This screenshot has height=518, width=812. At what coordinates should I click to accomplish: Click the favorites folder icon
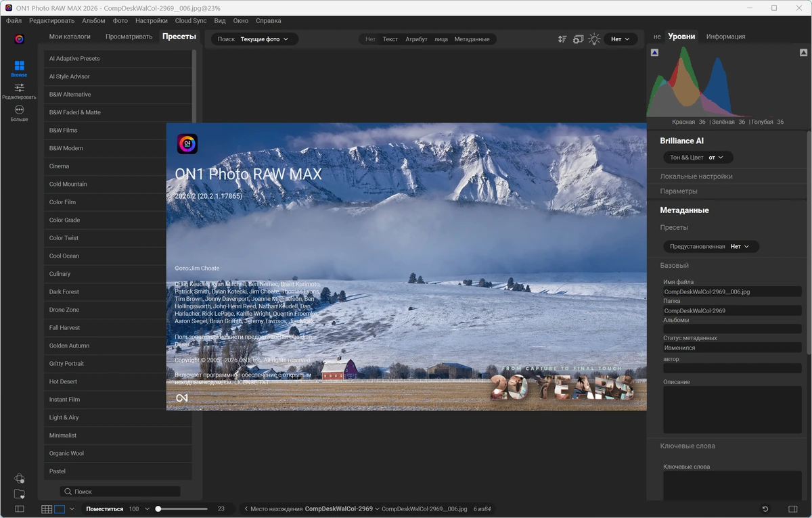20,494
